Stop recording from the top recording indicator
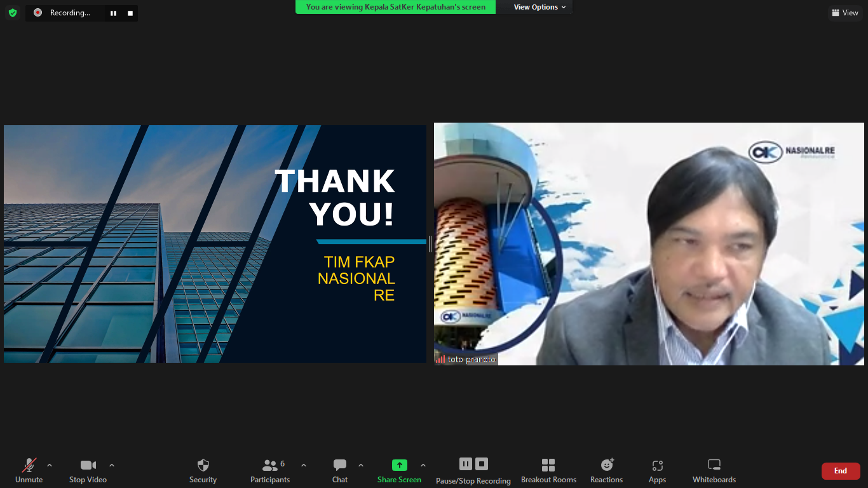 [x=130, y=13]
